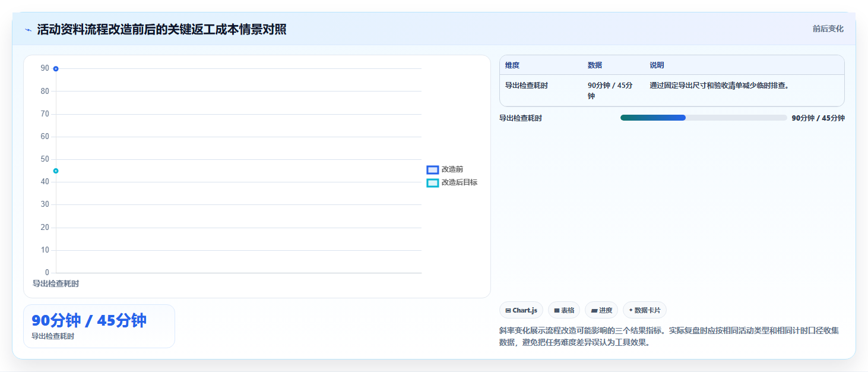Click the 数据卡片 tag chip
This screenshot has width=868, height=372.
[645, 310]
